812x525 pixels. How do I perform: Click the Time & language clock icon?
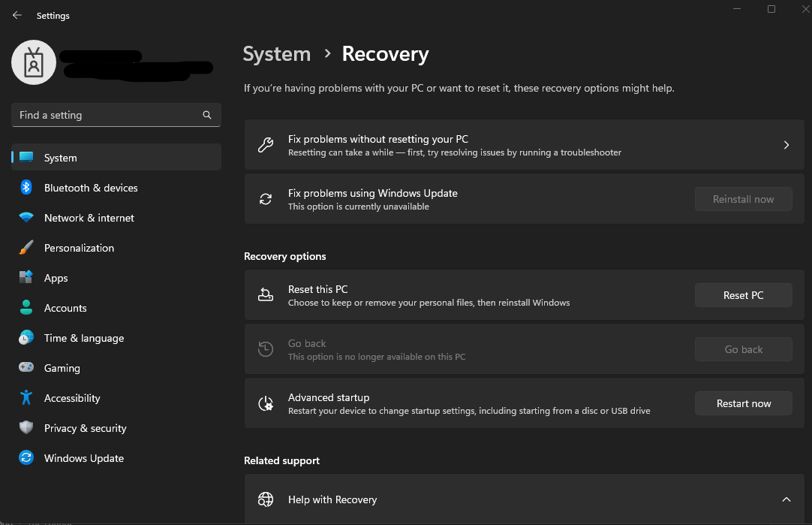(26, 337)
